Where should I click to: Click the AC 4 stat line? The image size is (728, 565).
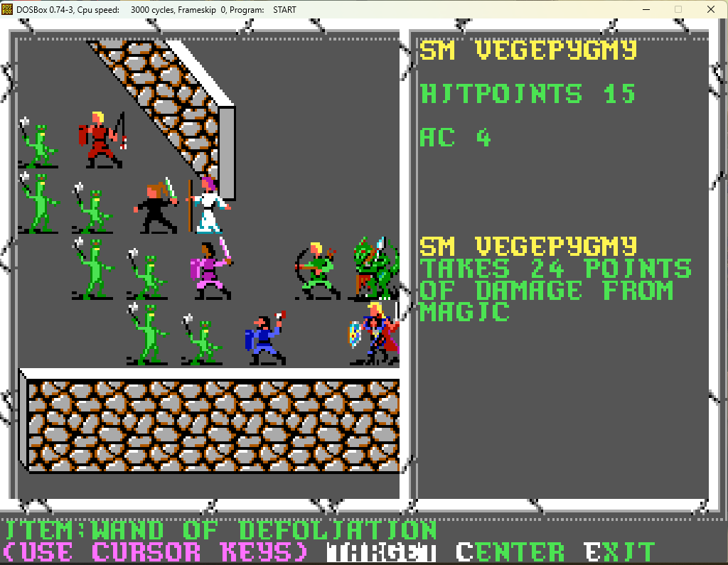(x=455, y=137)
